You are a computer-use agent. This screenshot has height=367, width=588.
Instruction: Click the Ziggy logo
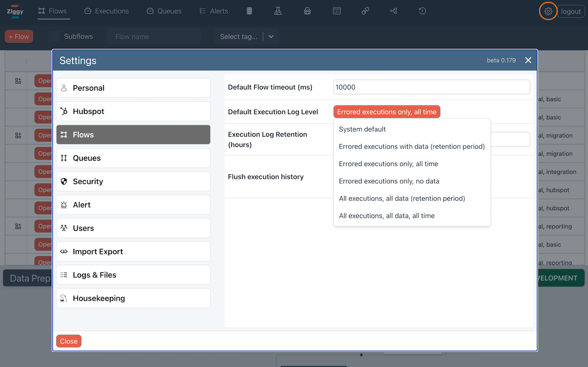coord(15,11)
